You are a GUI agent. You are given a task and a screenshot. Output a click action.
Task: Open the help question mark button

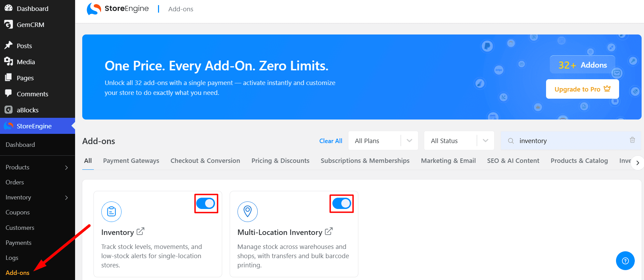pos(625,261)
